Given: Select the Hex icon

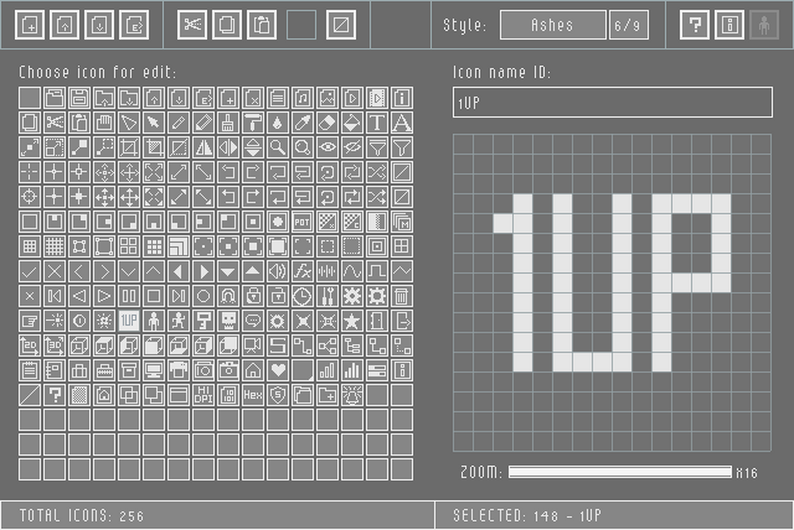Looking at the screenshot, I should click(253, 395).
